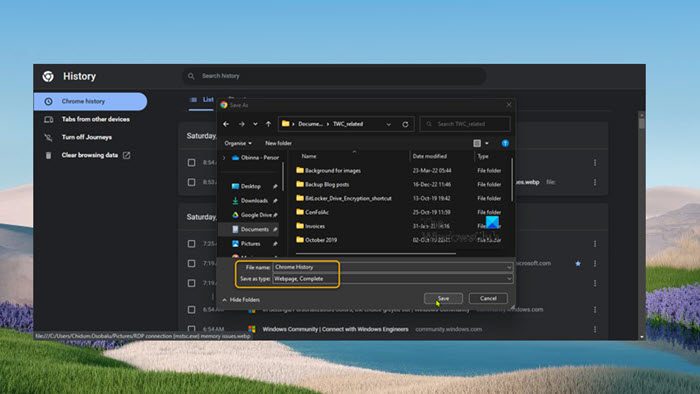700x394 pixels.
Task: Click the file list vertical scrollbar in Save As
Action: click(512, 180)
